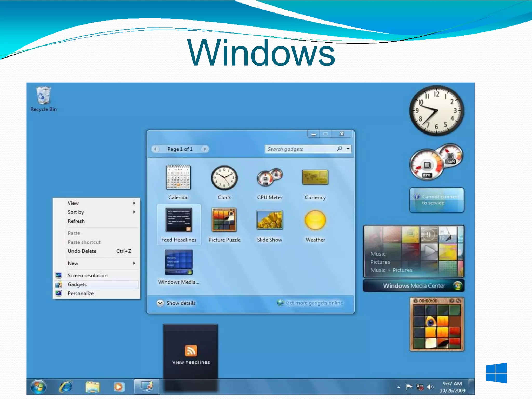
Task: Click the Picture Puzzle settings icon
Action: pos(458,301)
